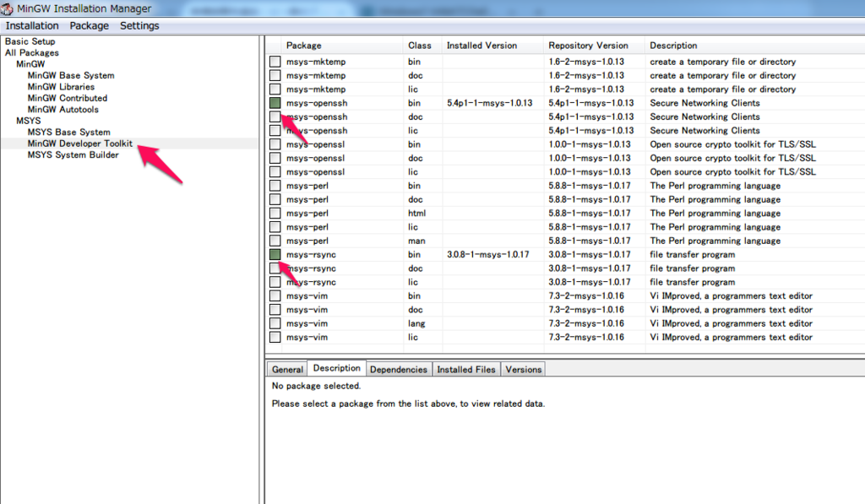865x504 pixels.
Task: Toggle checkbox for msys-openssl doc
Action: point(275,158)
